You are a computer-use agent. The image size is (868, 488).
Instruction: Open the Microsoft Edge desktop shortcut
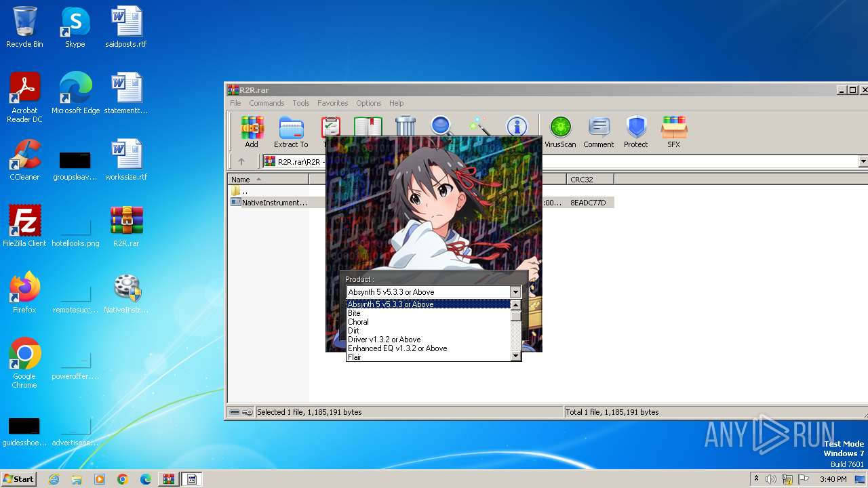[75, 94]
